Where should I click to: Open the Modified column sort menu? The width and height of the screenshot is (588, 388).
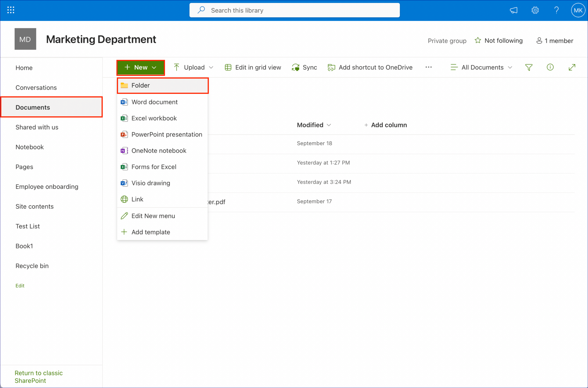[314, 125]
